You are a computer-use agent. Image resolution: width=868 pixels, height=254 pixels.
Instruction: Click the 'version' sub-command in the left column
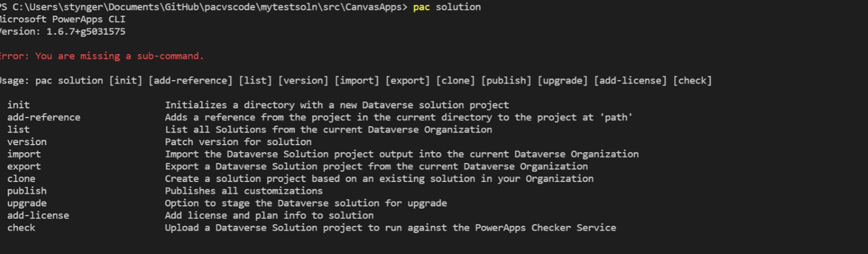pos(27,142)
